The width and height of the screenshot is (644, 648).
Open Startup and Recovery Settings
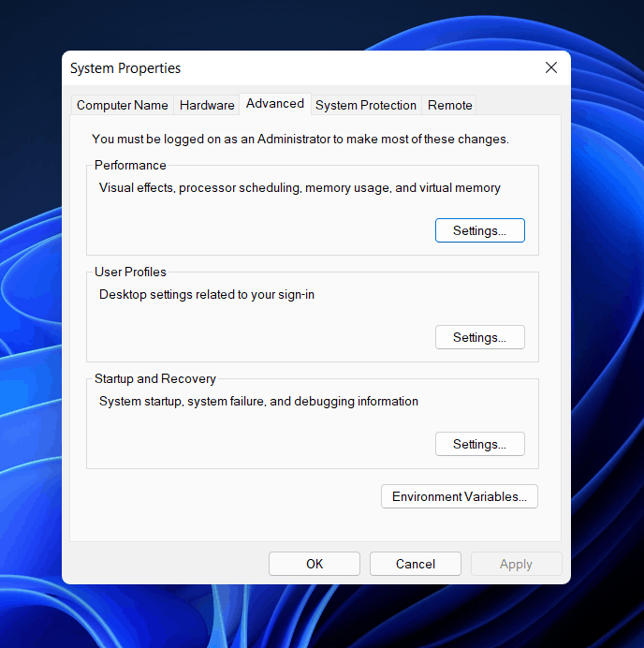(x=480, y=444)
